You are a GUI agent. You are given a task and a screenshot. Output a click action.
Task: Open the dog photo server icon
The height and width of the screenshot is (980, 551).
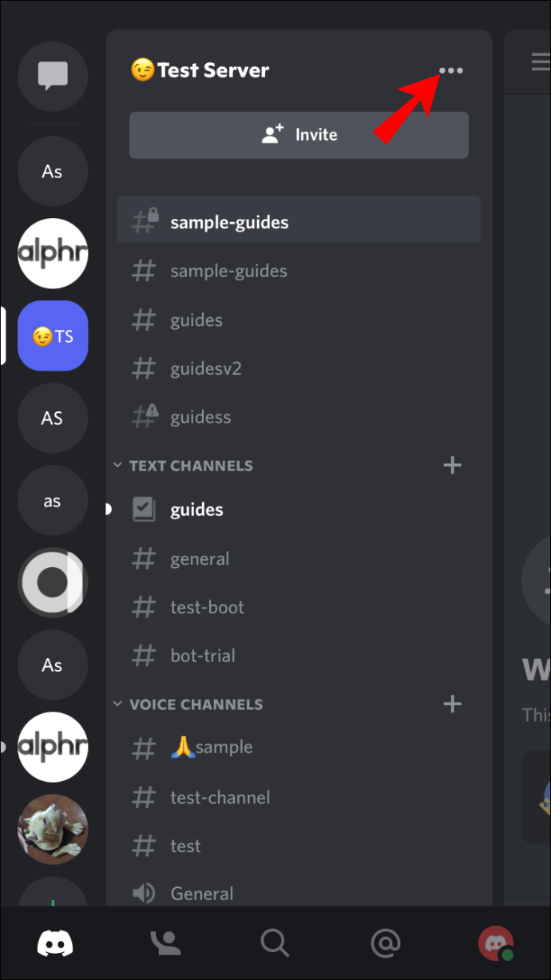53,830
